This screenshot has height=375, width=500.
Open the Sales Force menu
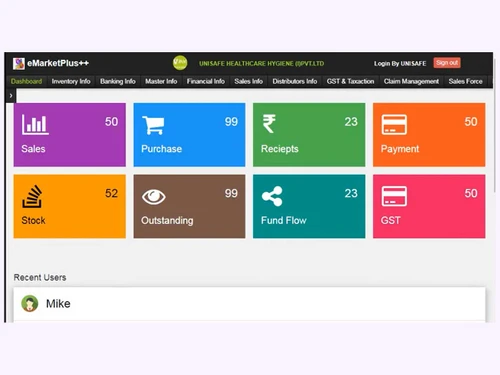[465, 81]
